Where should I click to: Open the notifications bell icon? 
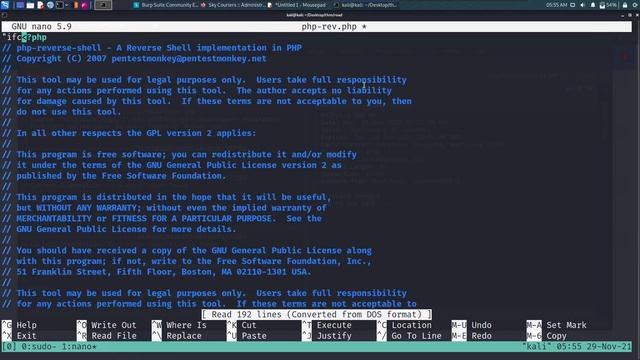click(593, 5)
